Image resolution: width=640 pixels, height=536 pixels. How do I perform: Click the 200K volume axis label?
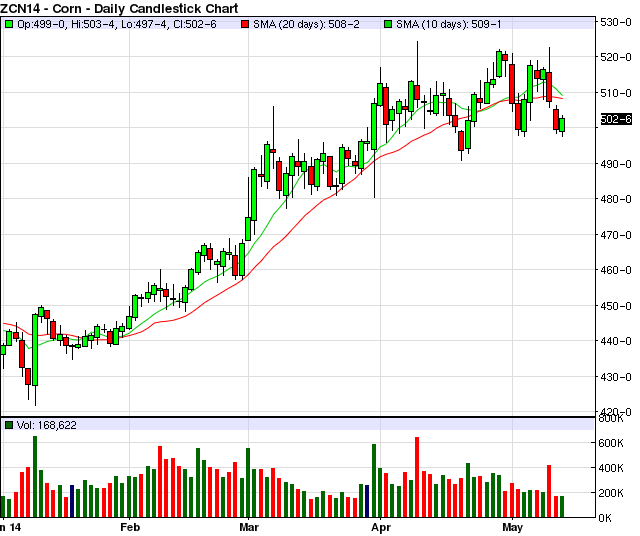click(611, 493)
